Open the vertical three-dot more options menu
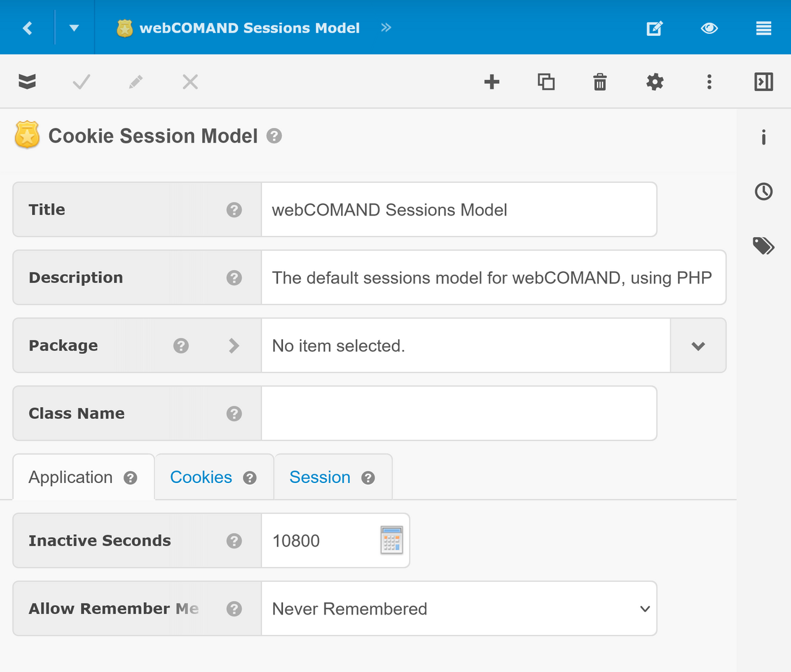This screenshot has height=672, width=791. tap(709, 82)
